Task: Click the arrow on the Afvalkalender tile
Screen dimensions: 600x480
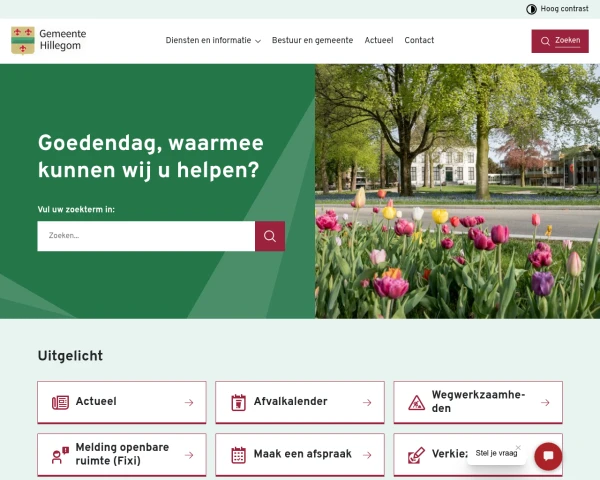Action: pyautogui.click(x=367, y=402)
